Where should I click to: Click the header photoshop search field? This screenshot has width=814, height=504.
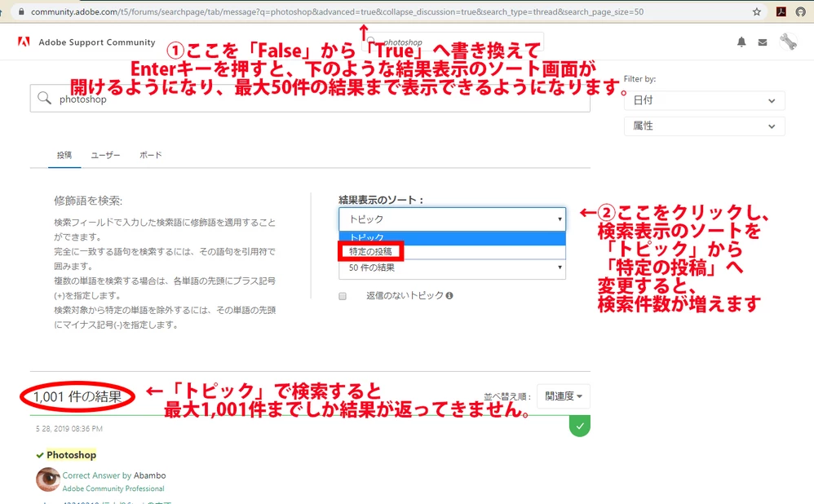(x=452, y=42)
